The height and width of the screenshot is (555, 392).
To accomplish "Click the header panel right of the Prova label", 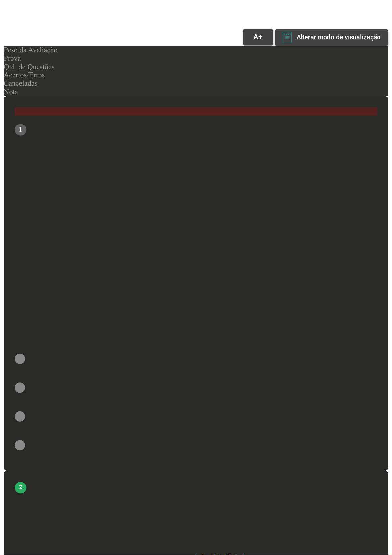I will click(x=204, y=58).
